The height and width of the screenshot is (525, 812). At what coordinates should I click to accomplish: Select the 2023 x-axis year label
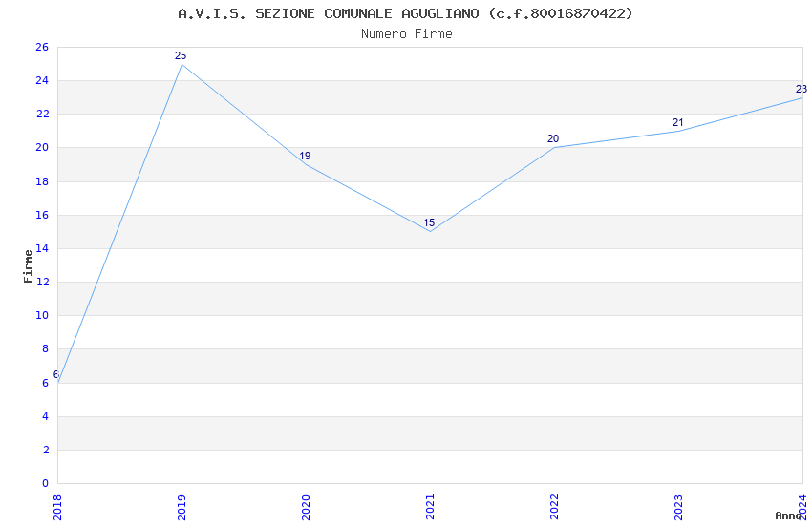678,508
